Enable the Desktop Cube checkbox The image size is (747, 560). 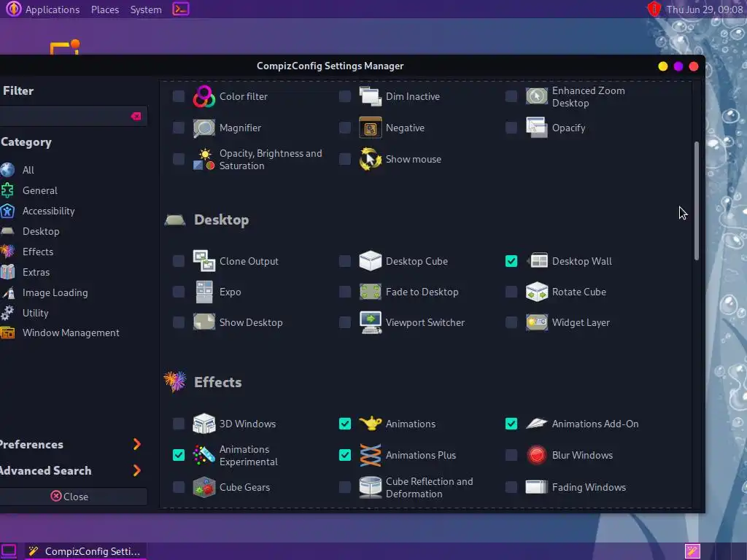[345, 262]
